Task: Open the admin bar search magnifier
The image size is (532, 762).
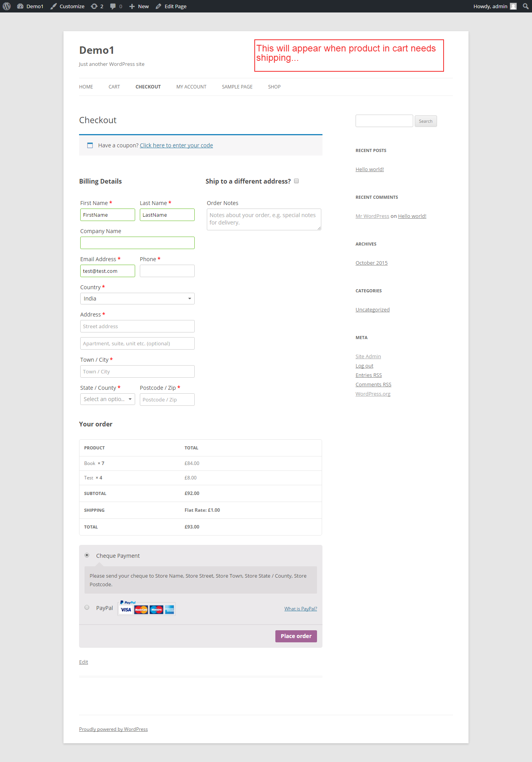Action: 525,6
